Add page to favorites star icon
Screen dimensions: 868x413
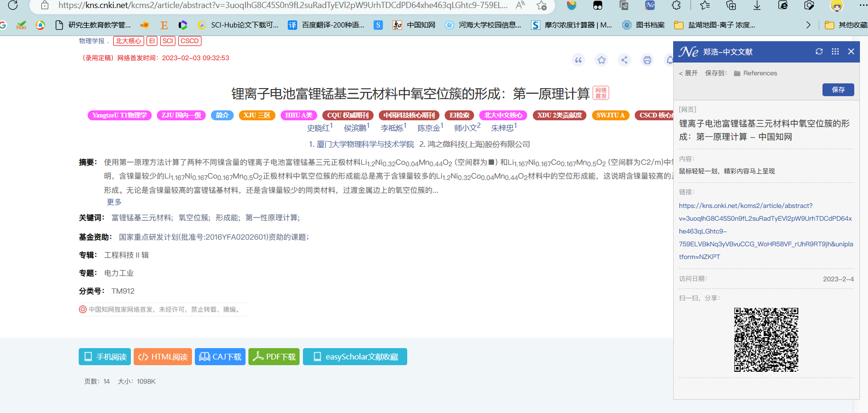(x=541, y=6)
